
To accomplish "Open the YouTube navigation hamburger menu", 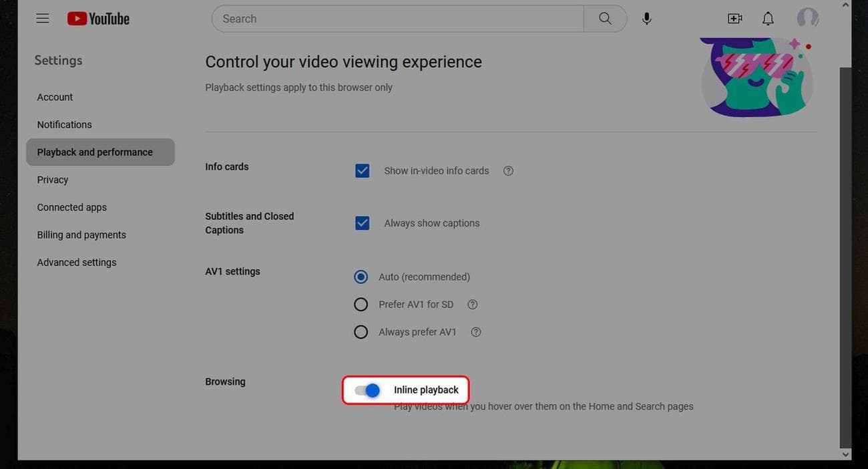I will pyautogui.click(x=42, y=18).
